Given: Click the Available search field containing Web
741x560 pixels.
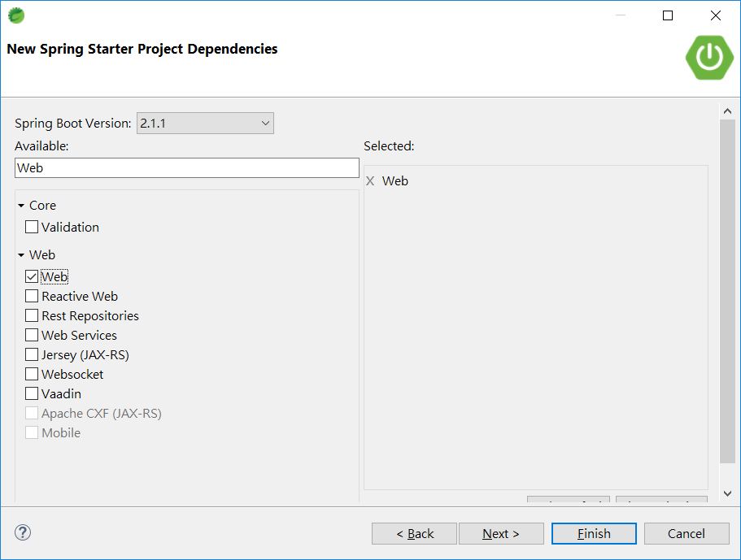Looking at the screenshot, I should click(x=187, y=168).
